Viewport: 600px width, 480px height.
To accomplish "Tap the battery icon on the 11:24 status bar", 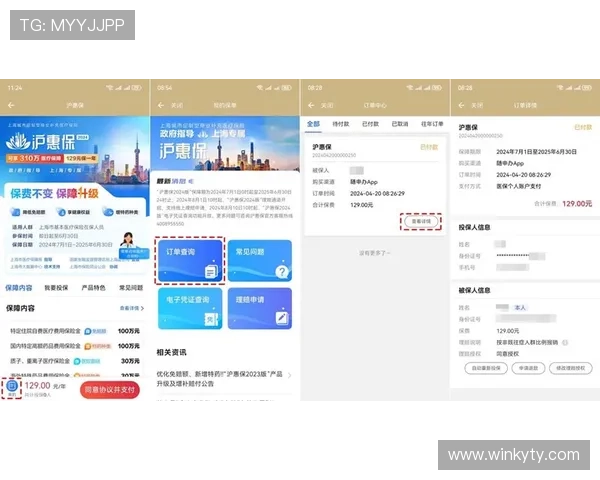I will [x=136, y=88].
